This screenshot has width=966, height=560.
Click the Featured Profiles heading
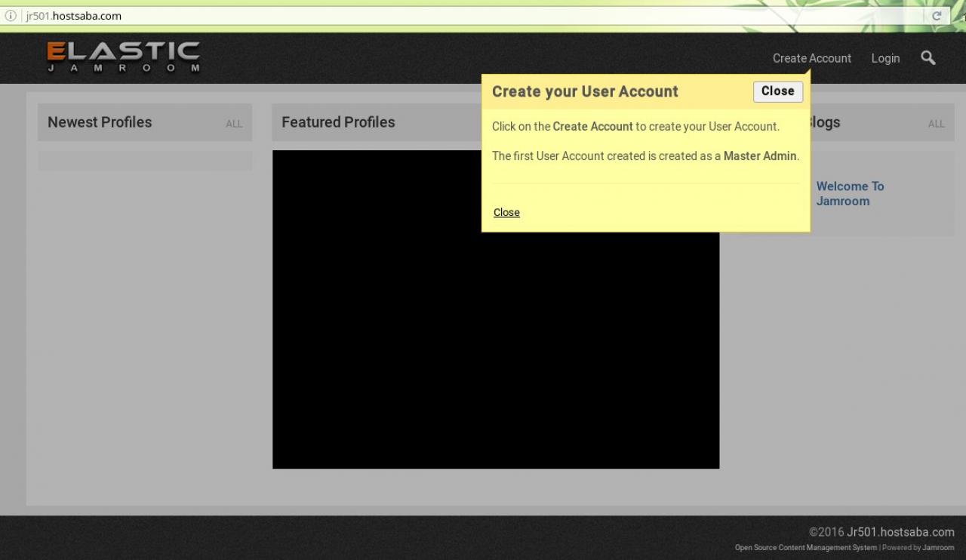338,122
